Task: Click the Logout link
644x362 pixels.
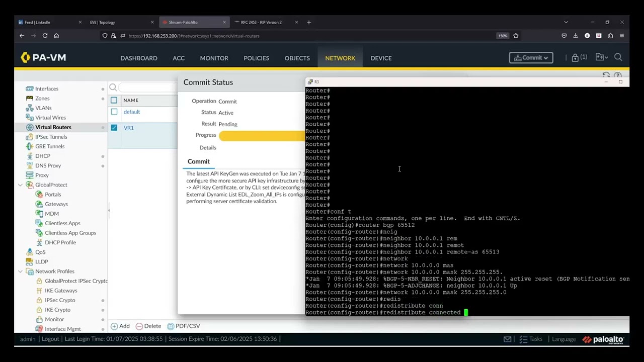Action: tap(50, 339)
